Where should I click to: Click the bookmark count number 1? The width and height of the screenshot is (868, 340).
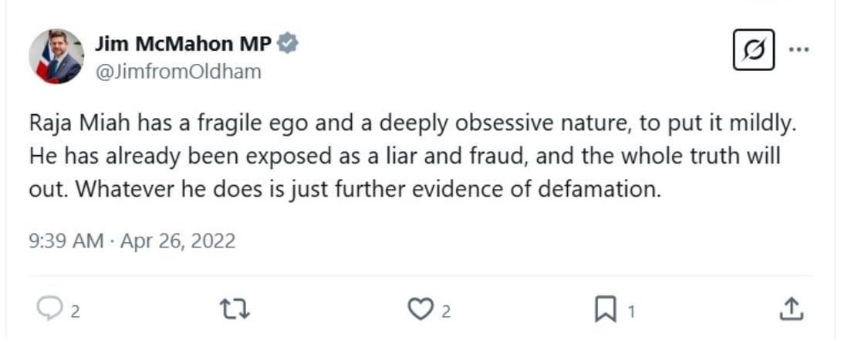click(x=631, y=311)
